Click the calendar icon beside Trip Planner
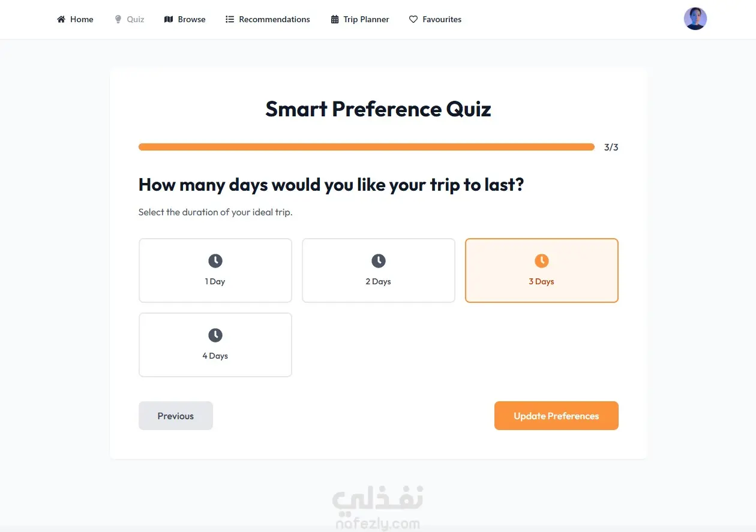 pos(335,19)
